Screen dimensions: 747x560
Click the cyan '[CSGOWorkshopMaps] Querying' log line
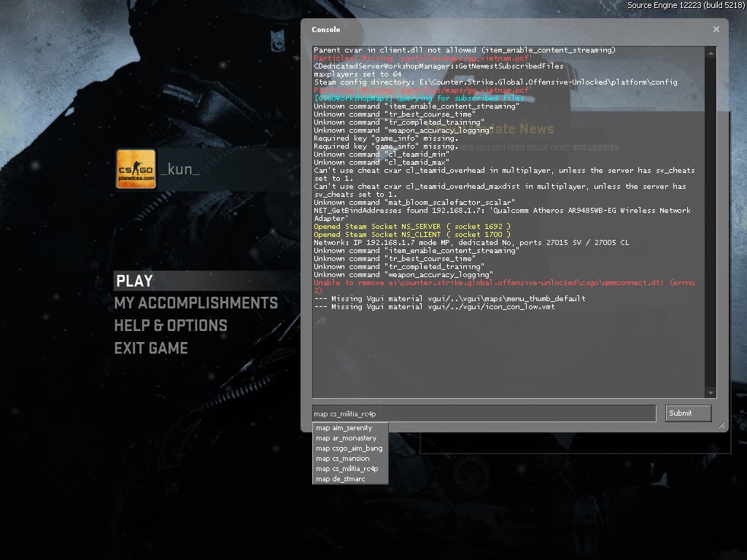pos(419,98)
